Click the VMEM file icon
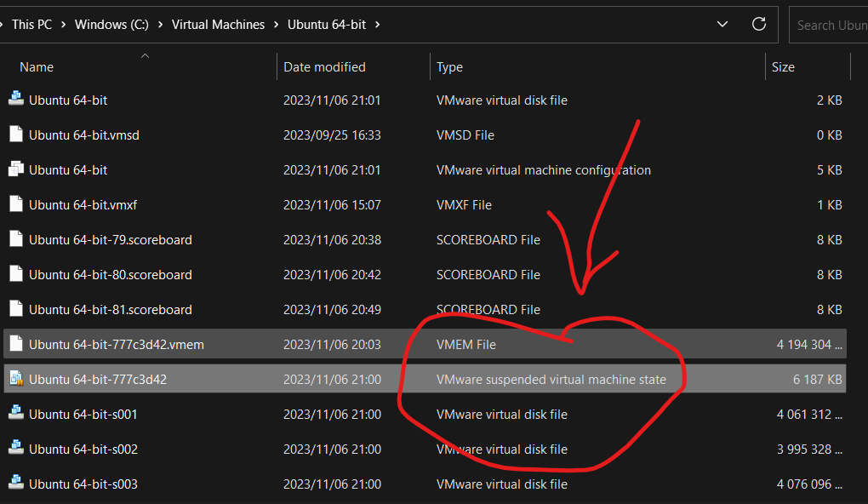Image resolution: width=868 pixels, height=504 pixels. (15, 344)
